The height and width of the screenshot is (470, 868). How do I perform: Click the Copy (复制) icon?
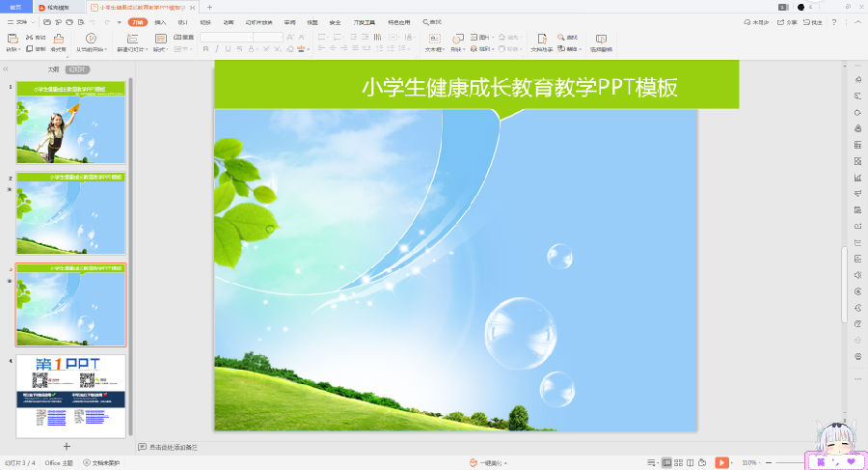29,49
